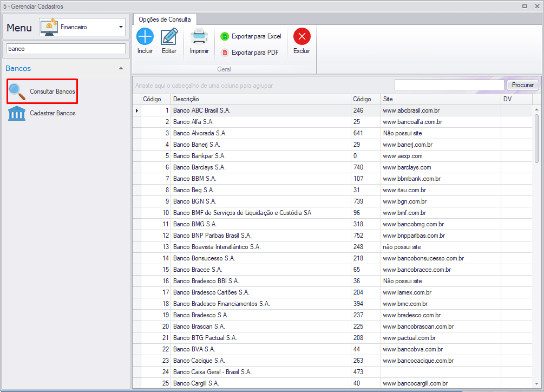Select the Banco Bracce S.A. row
The width and height of the screenshot is (544, 392).
pyautogui.click(x=332, y=270)
